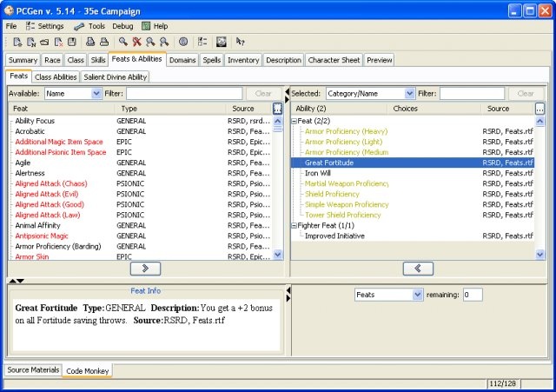Collapse the Fighter Feat (1/1) node
Viewport: 556px width, 392px height.
pyautogui.click(x=295, y=225)
